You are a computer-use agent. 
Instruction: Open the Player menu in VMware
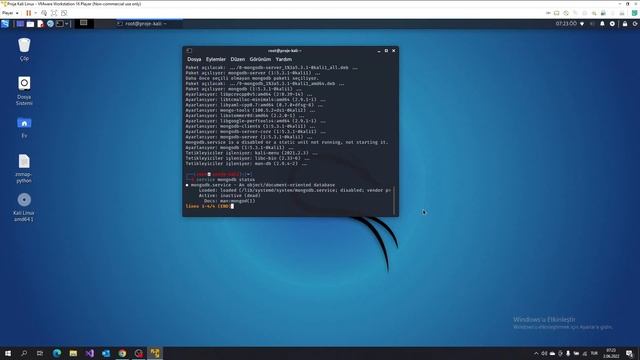click(10, 13)
